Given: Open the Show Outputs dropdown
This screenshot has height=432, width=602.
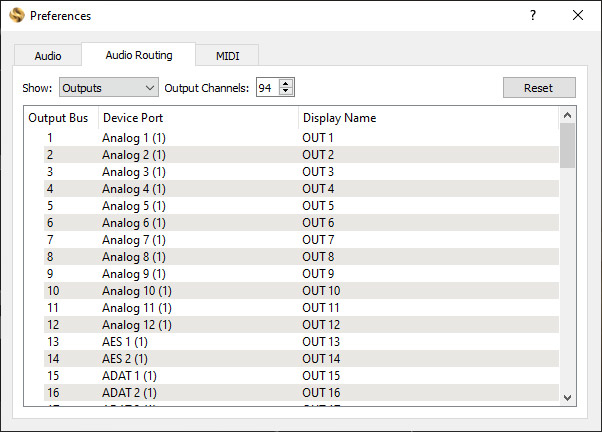Looking at the screenshot, I should pos(108,88).
